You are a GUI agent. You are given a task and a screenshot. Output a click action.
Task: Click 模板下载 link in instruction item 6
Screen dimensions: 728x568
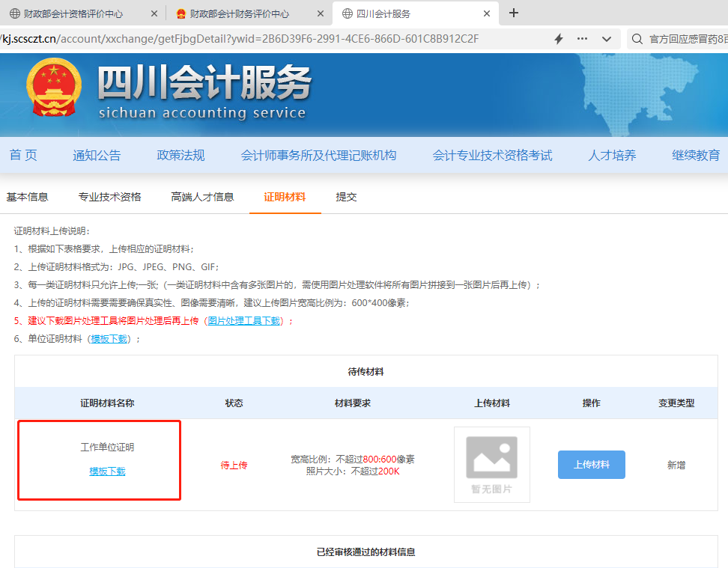click(x=109, y=339)
